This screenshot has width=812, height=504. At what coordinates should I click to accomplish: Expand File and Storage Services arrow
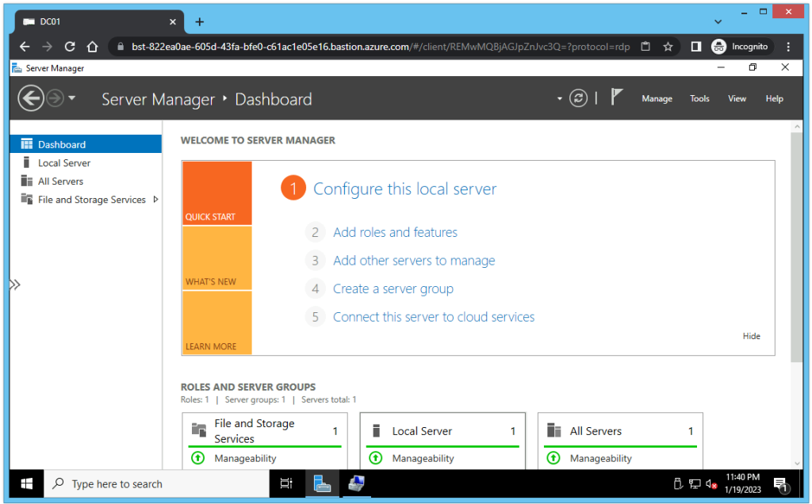click(155, 199)
